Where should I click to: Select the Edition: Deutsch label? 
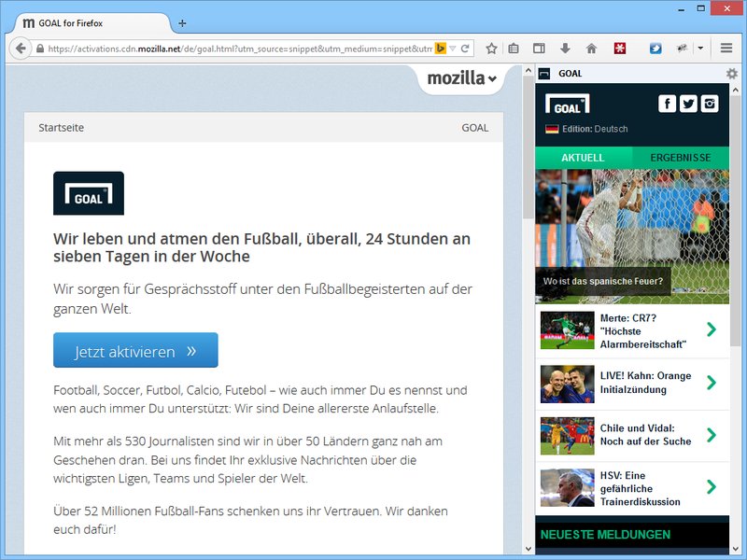(x=595, y=129)
